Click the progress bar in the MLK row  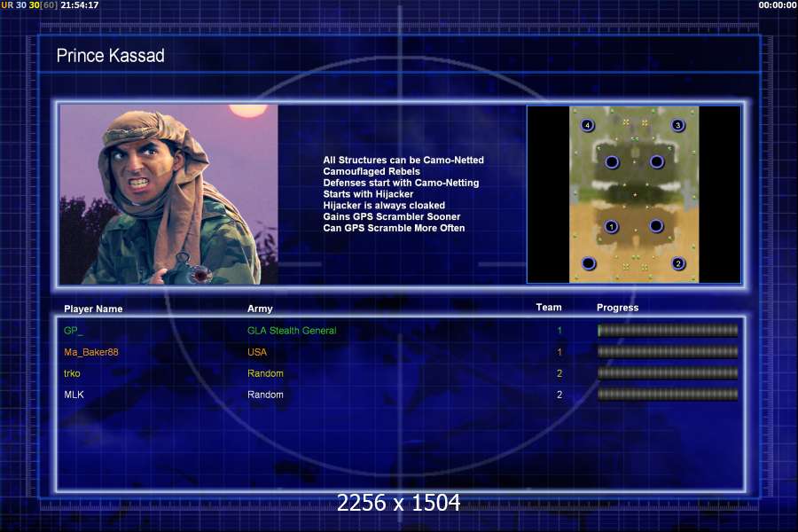pos(668,394)
